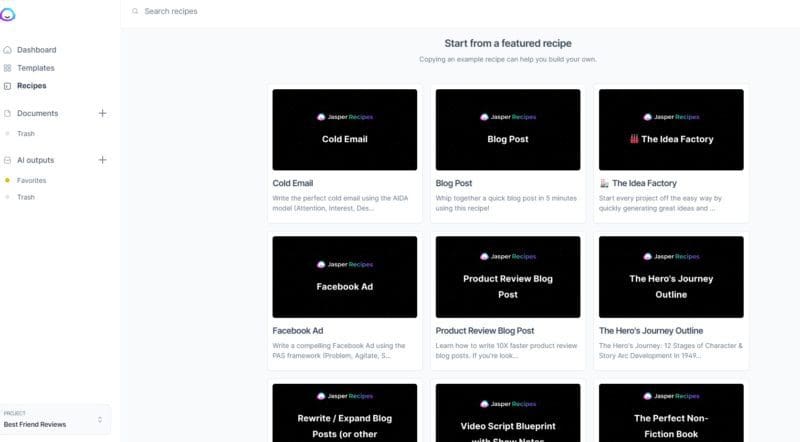Click the AI outputs icon

pyautogui.click(x=7, y=160)
